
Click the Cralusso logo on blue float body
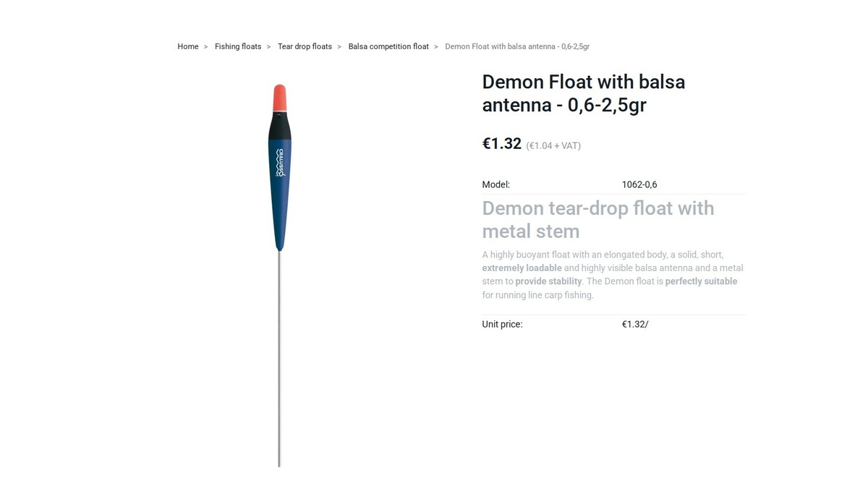(280, 163)
